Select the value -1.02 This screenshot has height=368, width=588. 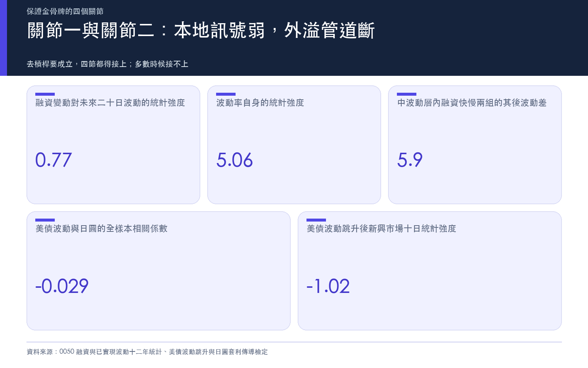328,286
